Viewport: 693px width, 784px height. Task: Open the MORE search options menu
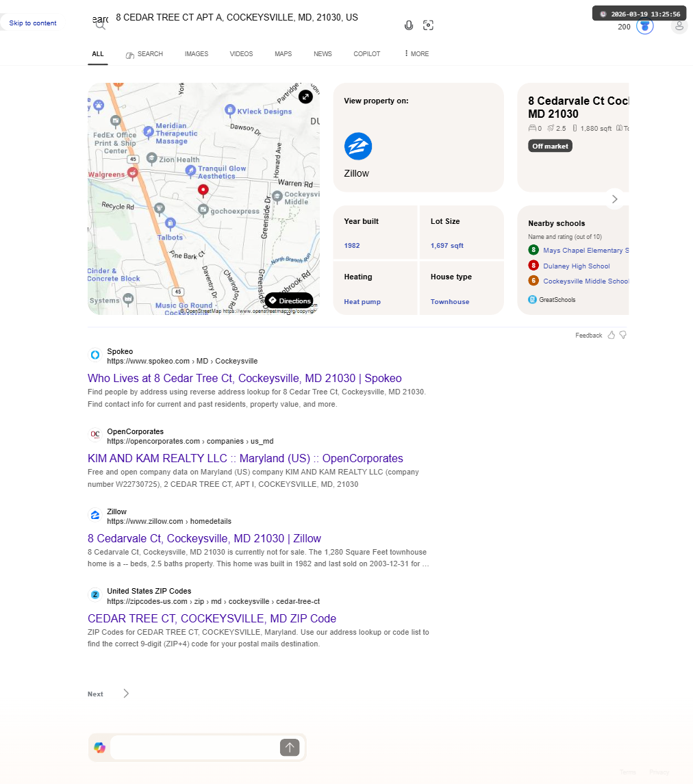click(416, 53)
